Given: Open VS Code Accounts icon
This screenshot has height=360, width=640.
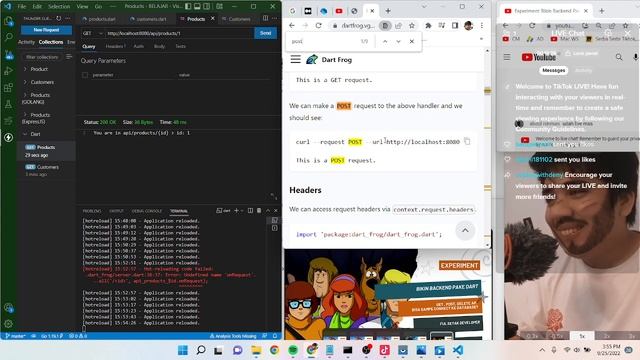Looking at the screenshot, I should 9,308.
